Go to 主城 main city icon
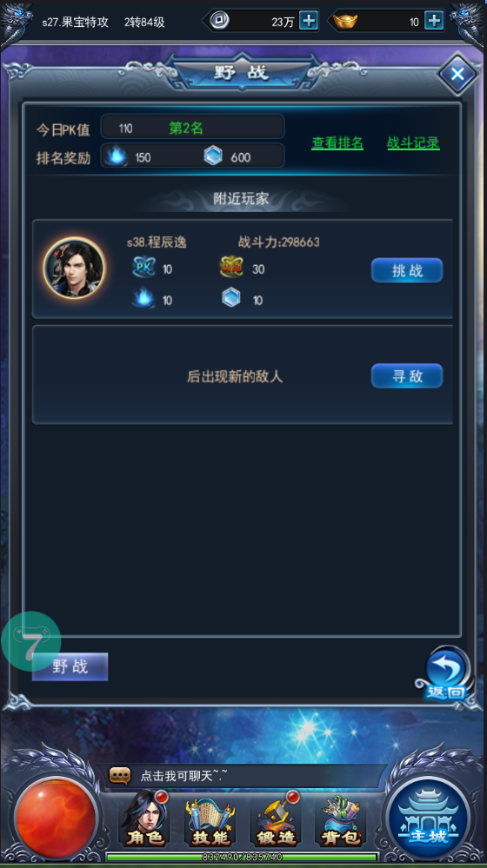The height and width of the screenshot is (868, 487). click(430, 818)
